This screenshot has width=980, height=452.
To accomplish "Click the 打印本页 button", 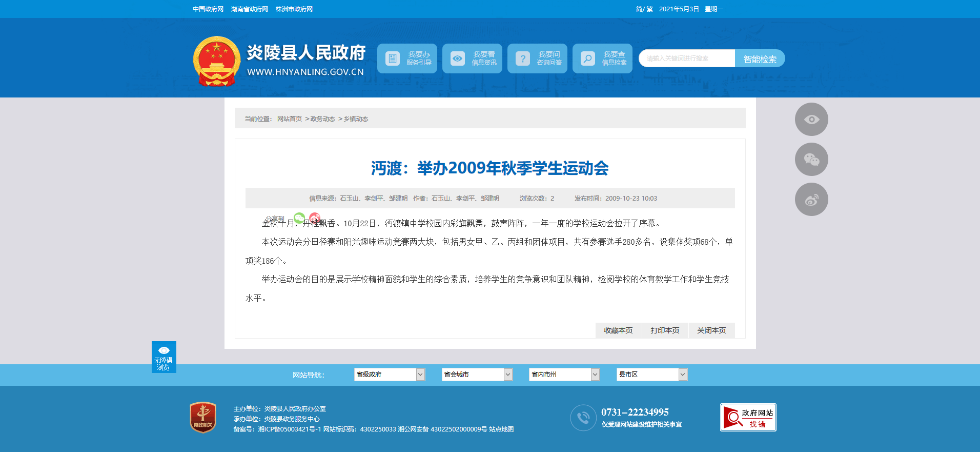I will [x=665, y=330].
